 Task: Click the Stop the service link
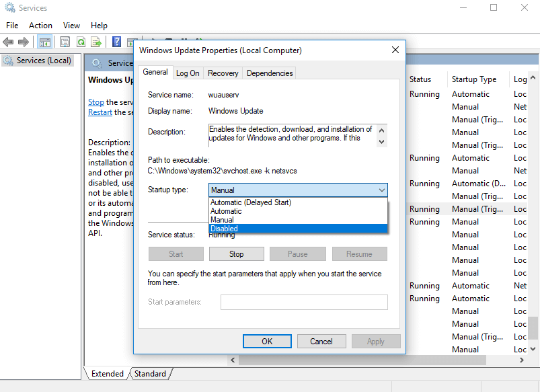96,102
